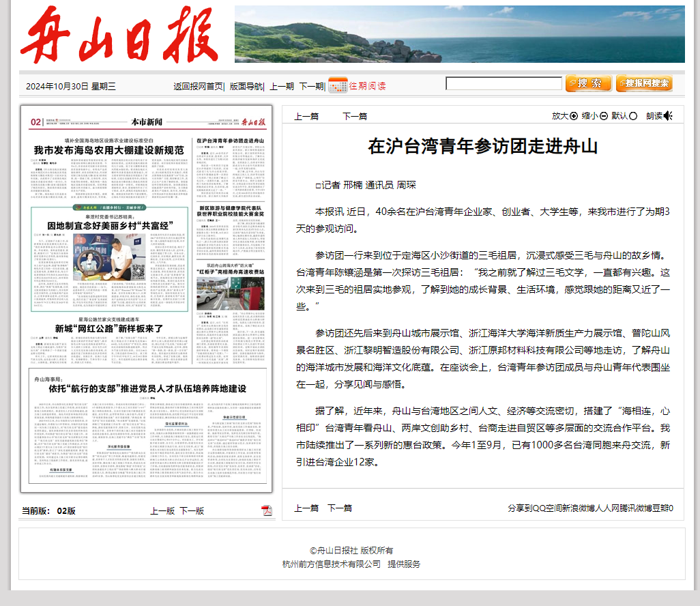Click the byline 记者 邢楠 通讯员 周琛
This screenshot has height=606, width=700.
point(366,185)
